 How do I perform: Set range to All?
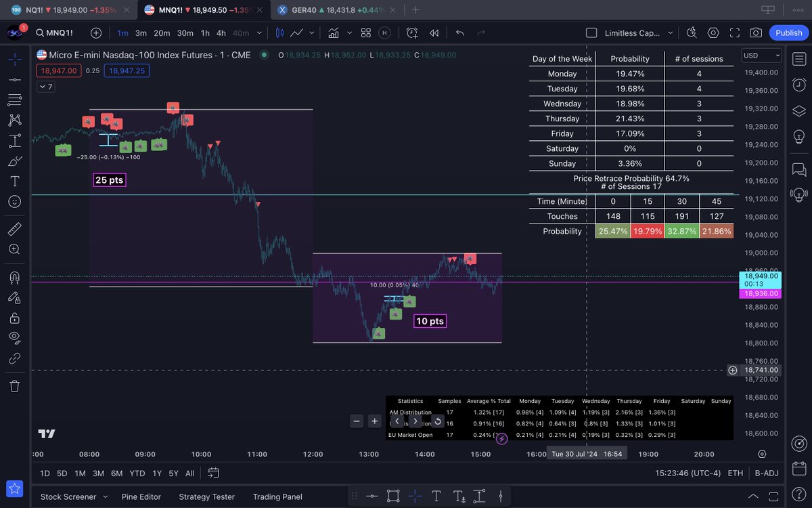[189, 473]
